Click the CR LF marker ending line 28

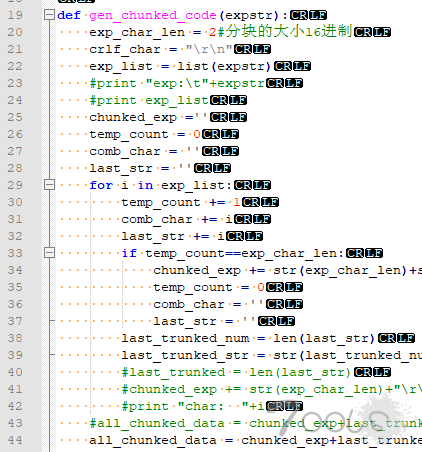[x=212, y=168]
